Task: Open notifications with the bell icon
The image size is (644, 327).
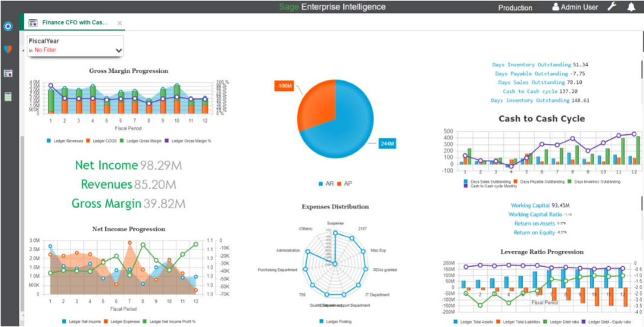Action: point(631,7)
